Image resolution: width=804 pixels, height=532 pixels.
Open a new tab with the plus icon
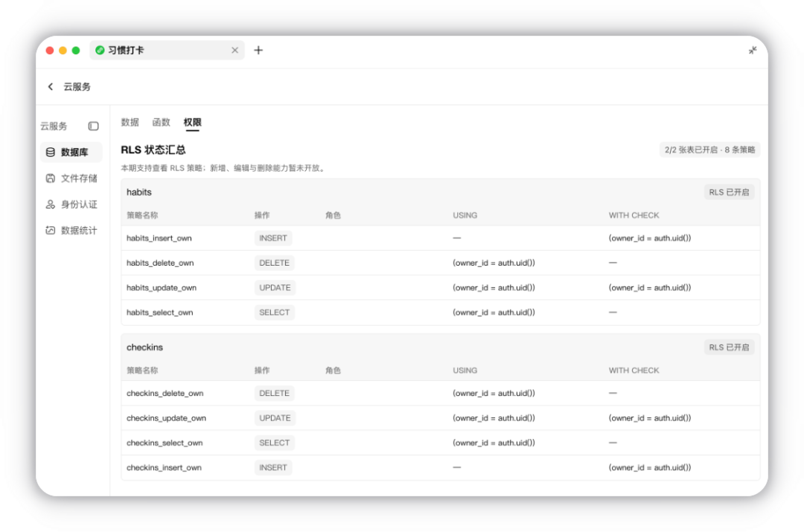[x=258, y=51]
